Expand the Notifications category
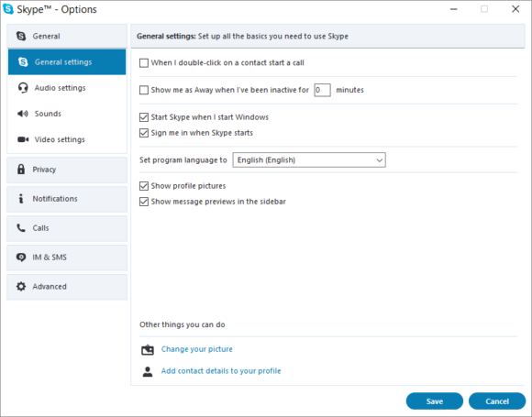 coord(67,199)
